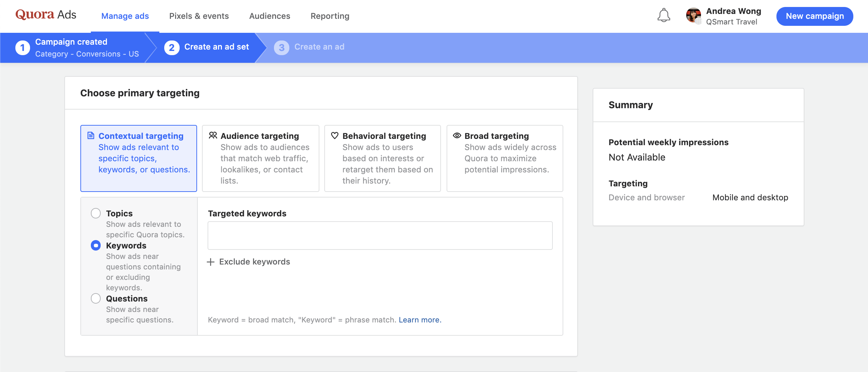Click Andrea Wong's profile avatar
Image resolution: width=868 pixels, height=372 pixels.
coord(693,16)
